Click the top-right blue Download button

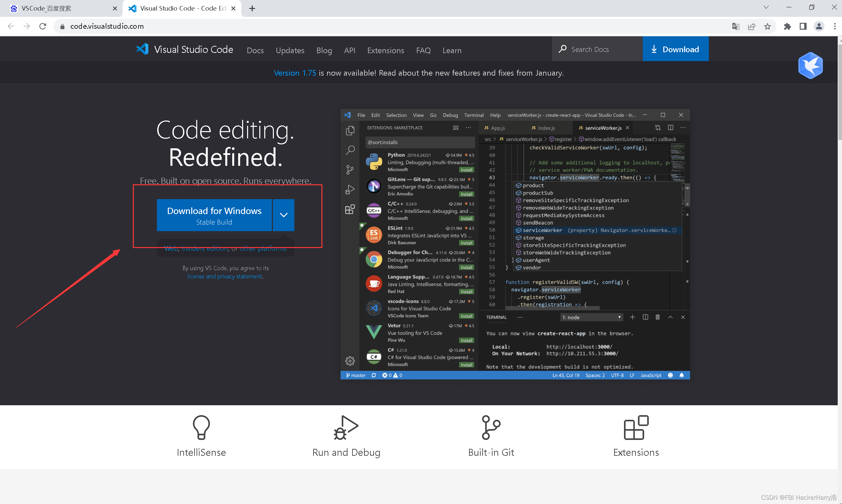pyautogui.click(x=676, y=49)
